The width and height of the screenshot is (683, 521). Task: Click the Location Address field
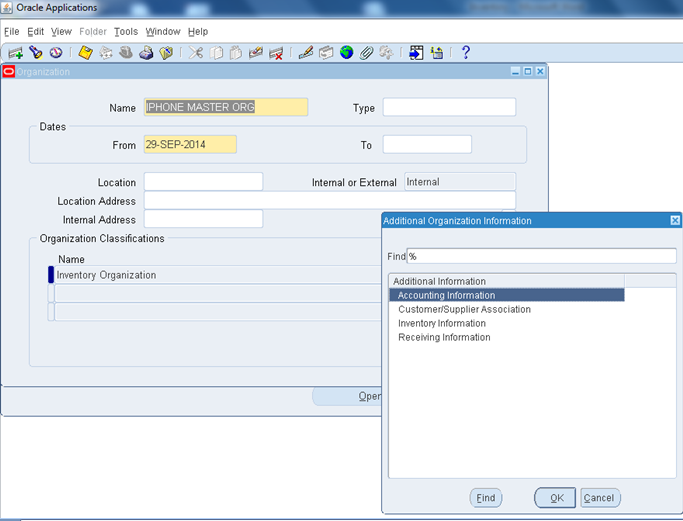tap(330, 200)
